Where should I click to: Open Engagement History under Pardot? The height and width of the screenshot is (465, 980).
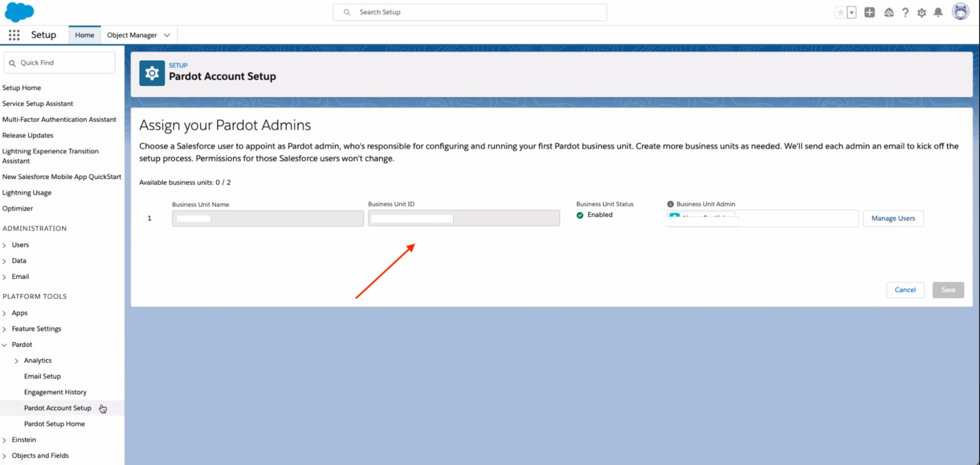coord(55,392)
